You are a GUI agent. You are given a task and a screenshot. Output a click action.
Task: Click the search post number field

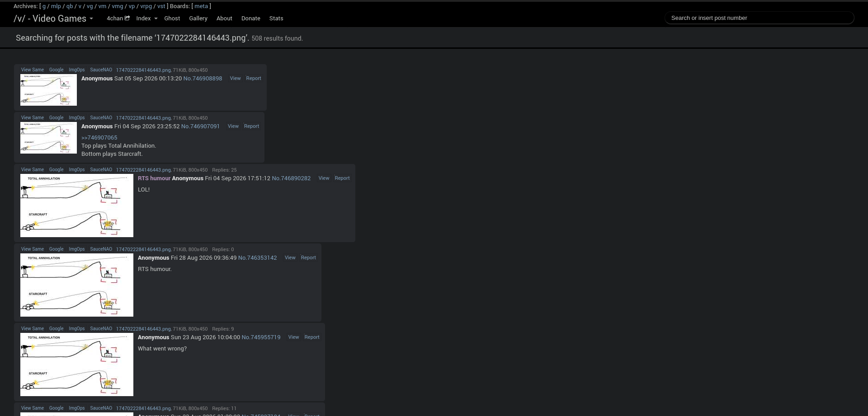click(x=759, y=18)
